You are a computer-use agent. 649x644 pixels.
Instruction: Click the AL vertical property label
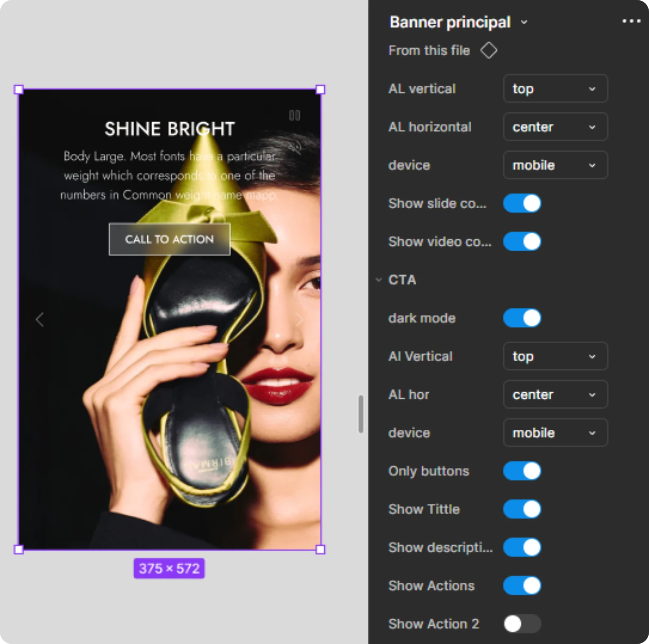tap(422, 89)
